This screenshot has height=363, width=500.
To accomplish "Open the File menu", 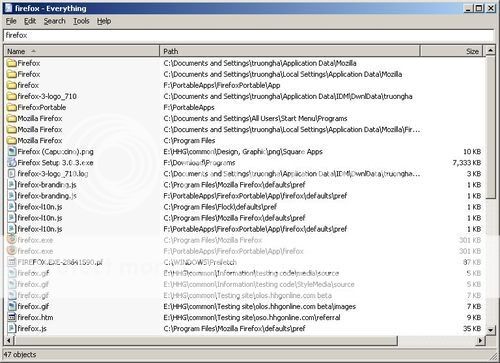I will pyautogui.click(x=11, y=21).
